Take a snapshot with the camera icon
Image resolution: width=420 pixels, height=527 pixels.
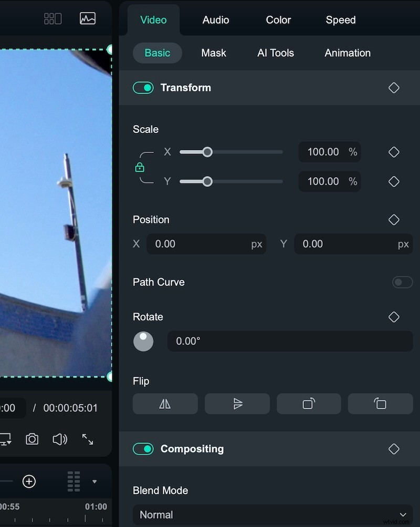pyautogui.click(x=32, y=440)
